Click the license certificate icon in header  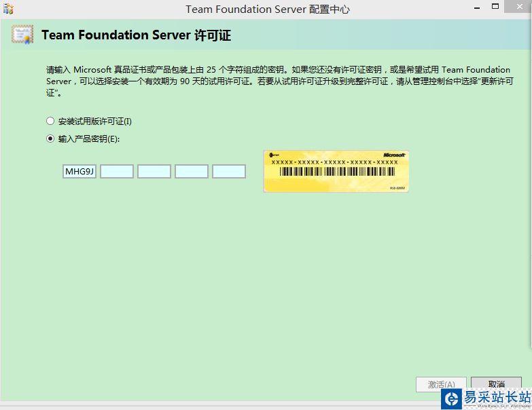[22, 35]
